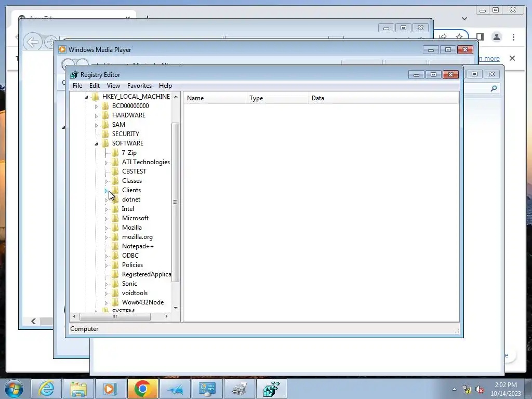Image resolution: width=532 pixels, height=399 pixels.
Task: Click the Data column header
Action: tap(383, 98)
